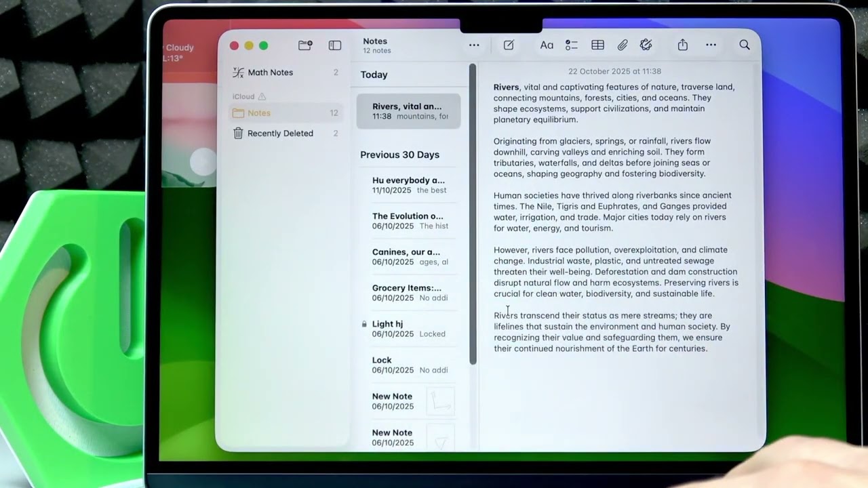This screenshot has width=868, height=488.
Task: Open the 'Canines, our a...' note
Action: tap(408, 257)
